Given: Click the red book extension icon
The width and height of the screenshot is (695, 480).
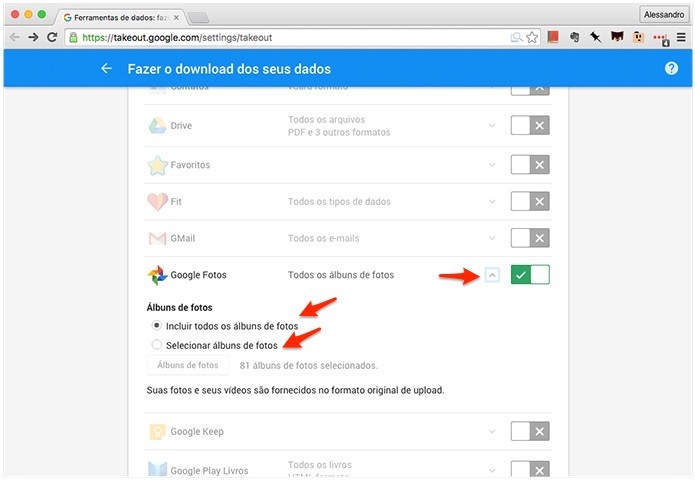Looking at the screenshot, I should [553, 37].
